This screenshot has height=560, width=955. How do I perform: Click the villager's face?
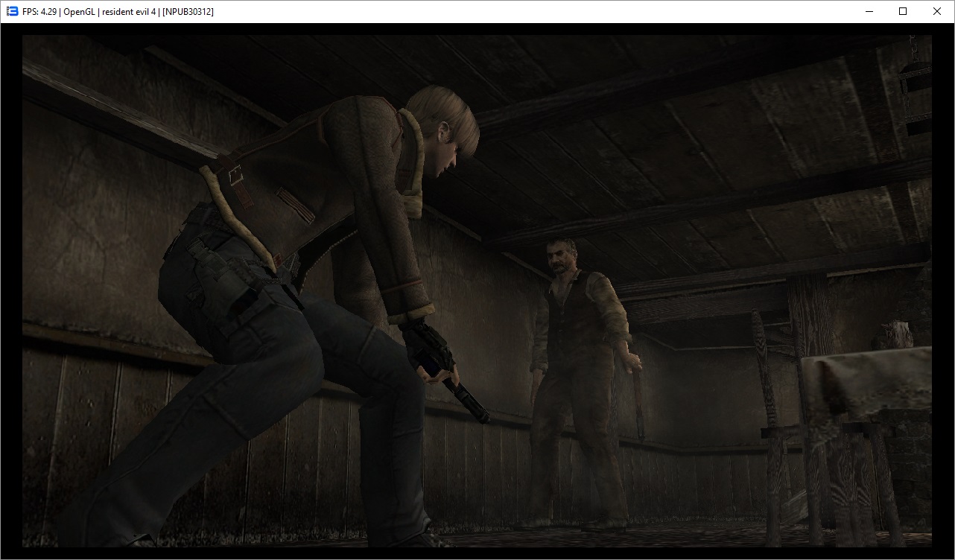(560, 257)
